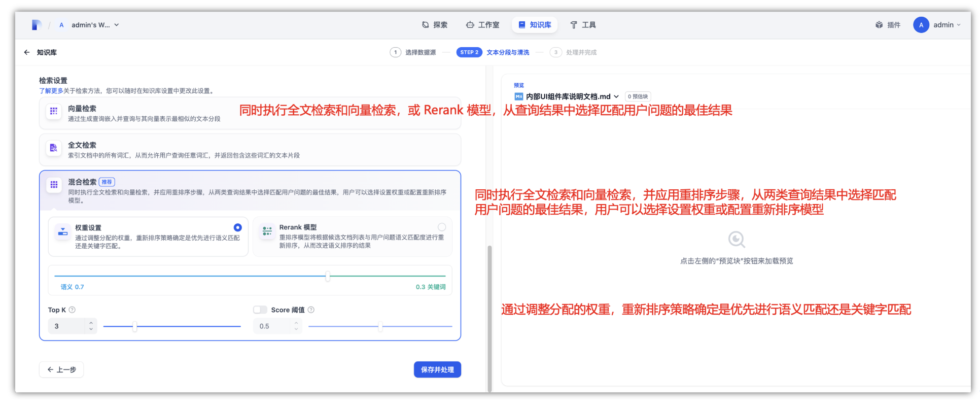Click the workspace avatar letter A

click(61, 25)
